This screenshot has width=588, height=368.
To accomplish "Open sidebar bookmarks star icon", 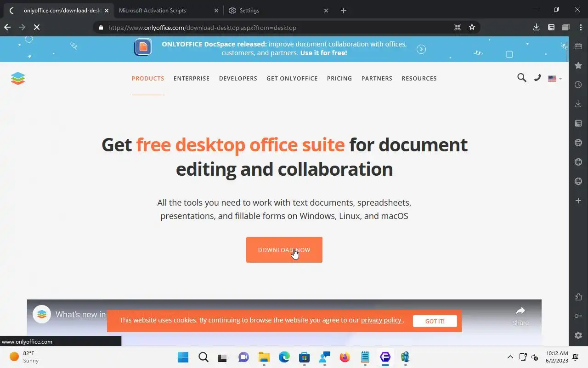I will [x=578, y=65].
